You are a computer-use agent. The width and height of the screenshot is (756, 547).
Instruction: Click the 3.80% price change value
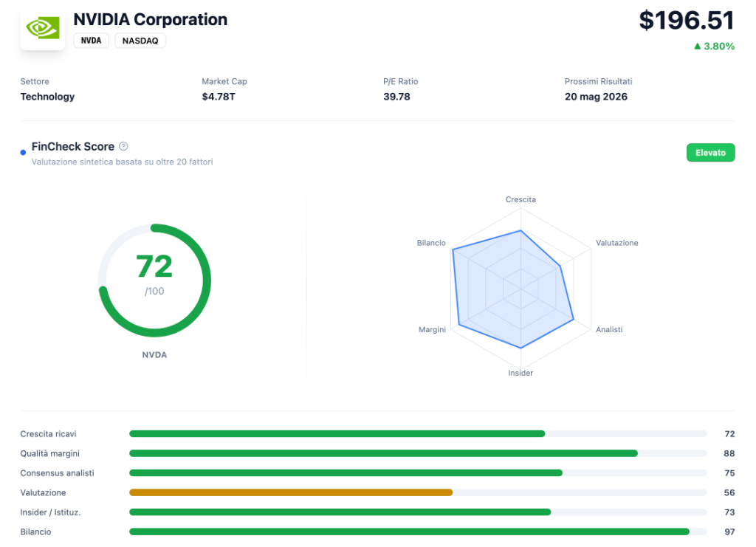point(719,47)
